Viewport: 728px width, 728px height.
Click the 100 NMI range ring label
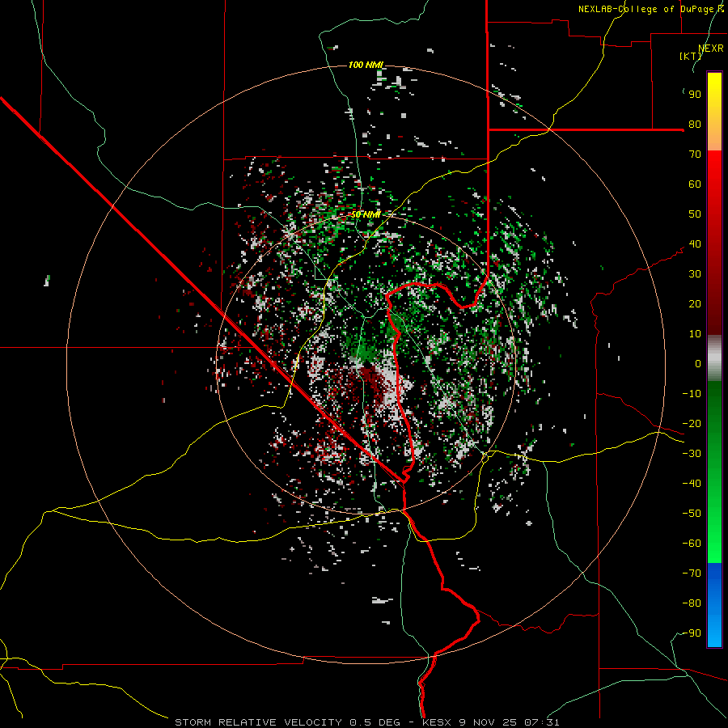(366, 65)
